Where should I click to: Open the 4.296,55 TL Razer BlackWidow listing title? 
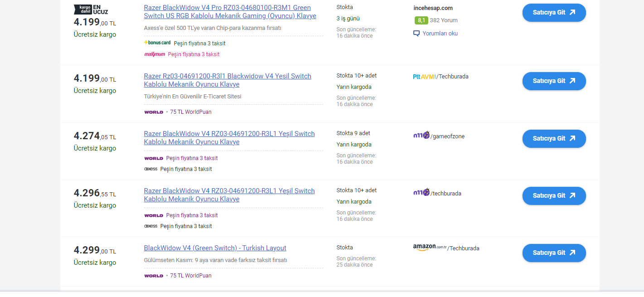coord(229,195)
